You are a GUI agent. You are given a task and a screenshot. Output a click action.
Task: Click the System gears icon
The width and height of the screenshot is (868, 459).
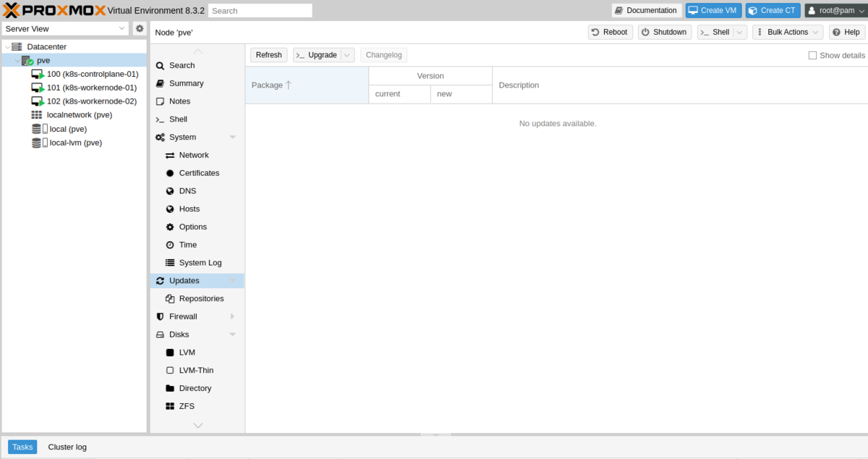[161, 137]
